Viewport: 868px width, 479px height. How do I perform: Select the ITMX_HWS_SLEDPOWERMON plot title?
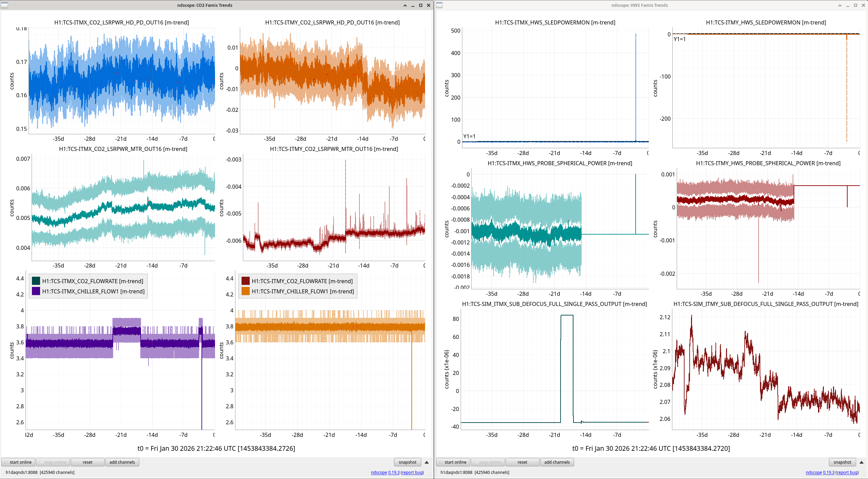pos(555,22)
